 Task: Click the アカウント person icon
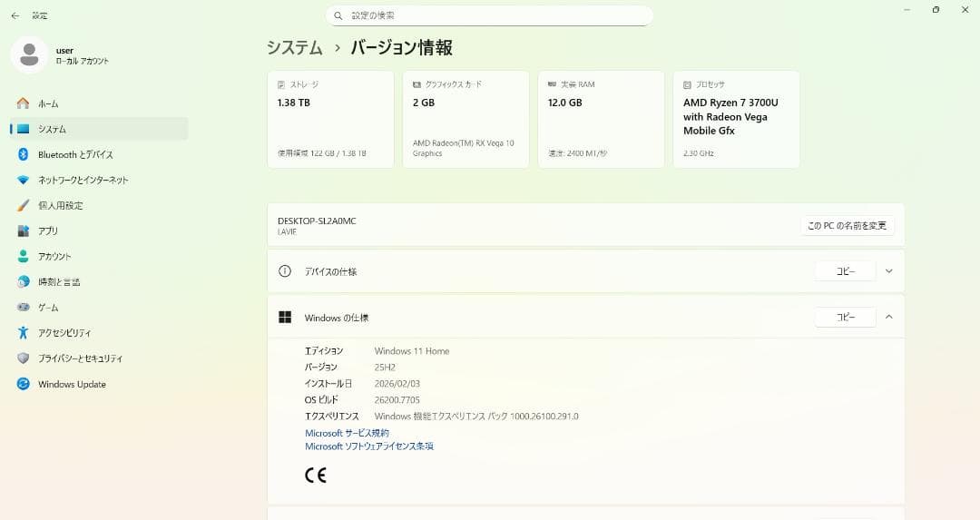click(x=23, y=256)
